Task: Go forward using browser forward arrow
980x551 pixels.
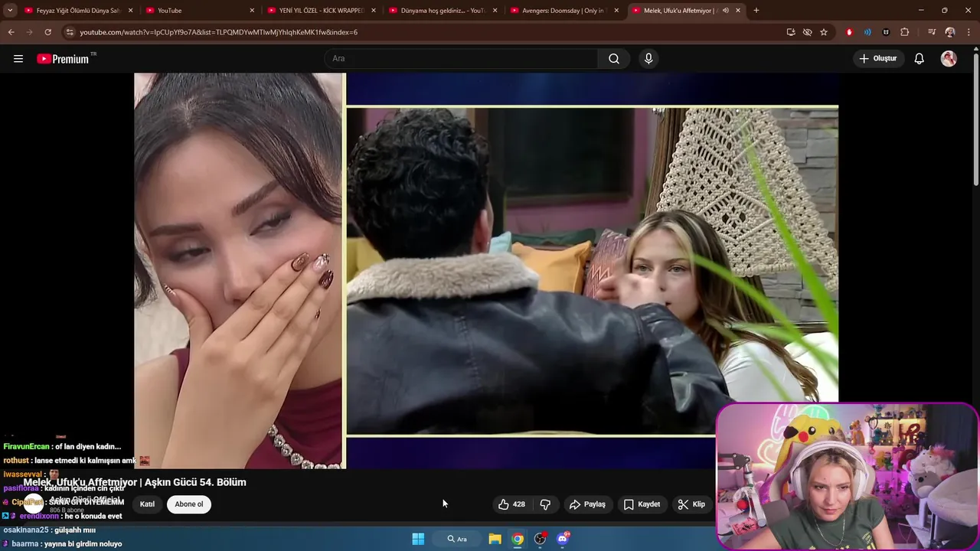Action: [x=30, y=32]
